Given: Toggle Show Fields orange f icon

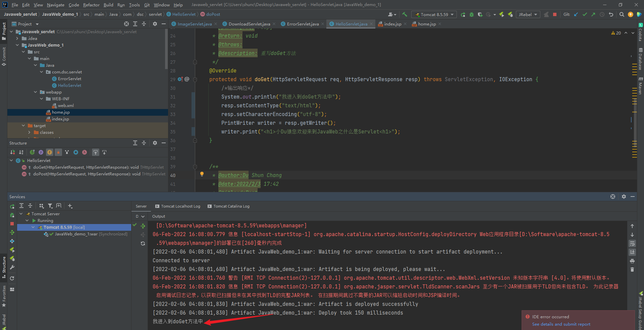Looking at the screenshot, I should pyautogui.click(x=50, y=152).
